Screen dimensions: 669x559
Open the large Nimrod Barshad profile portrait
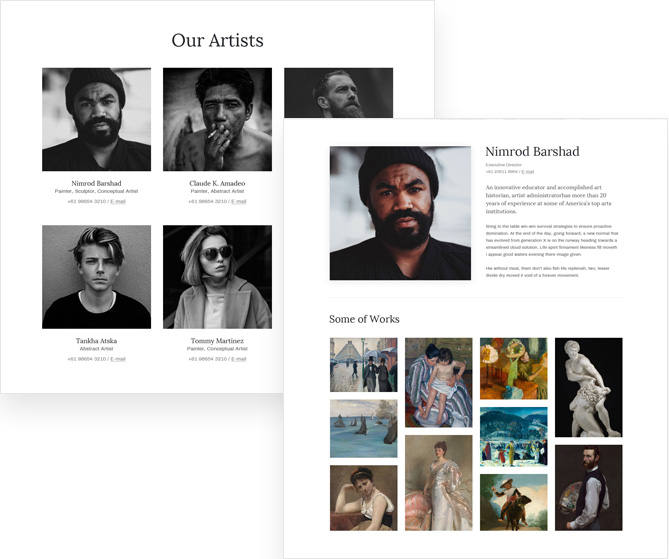pos(400,213)
